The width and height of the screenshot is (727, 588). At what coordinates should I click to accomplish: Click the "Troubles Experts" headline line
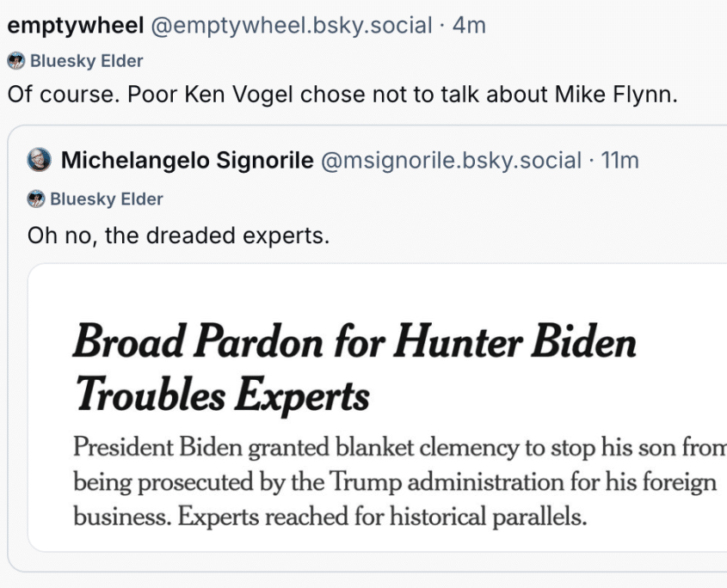click(221, 395)
